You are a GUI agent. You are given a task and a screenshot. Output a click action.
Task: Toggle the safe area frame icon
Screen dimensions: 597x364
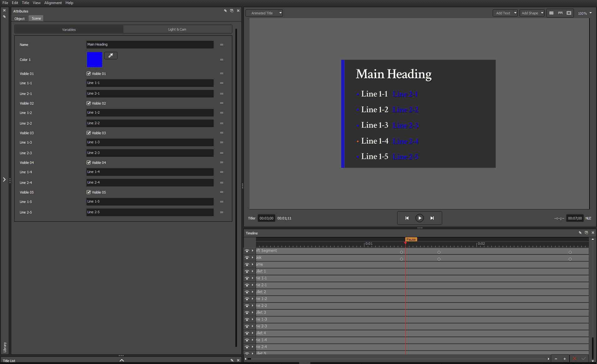point(569,13)
